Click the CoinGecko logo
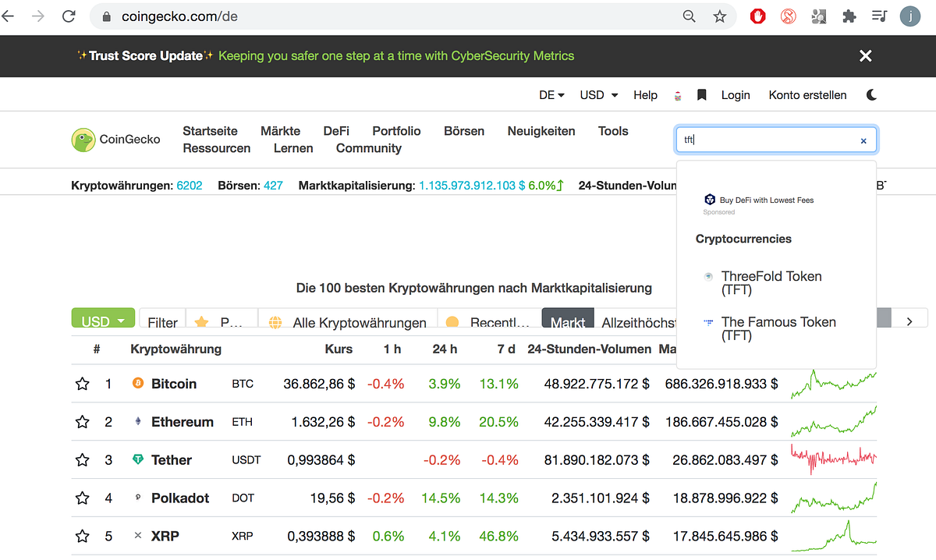936x560 pixels. tap(115, 140)
